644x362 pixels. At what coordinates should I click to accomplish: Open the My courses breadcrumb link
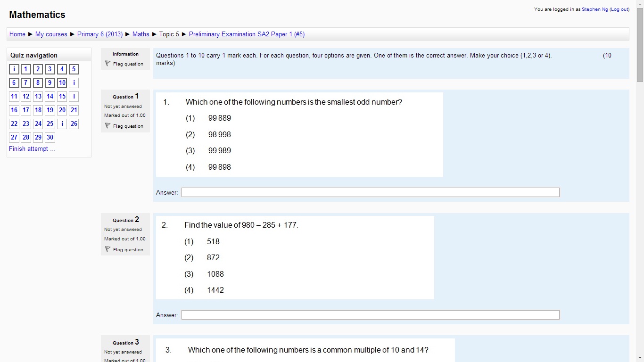pos(51,34)
